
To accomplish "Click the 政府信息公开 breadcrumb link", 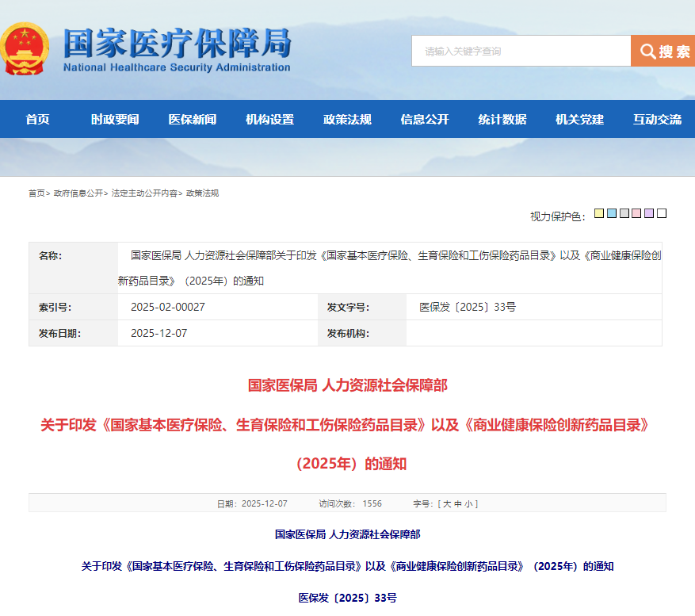I will coord(78,193).
